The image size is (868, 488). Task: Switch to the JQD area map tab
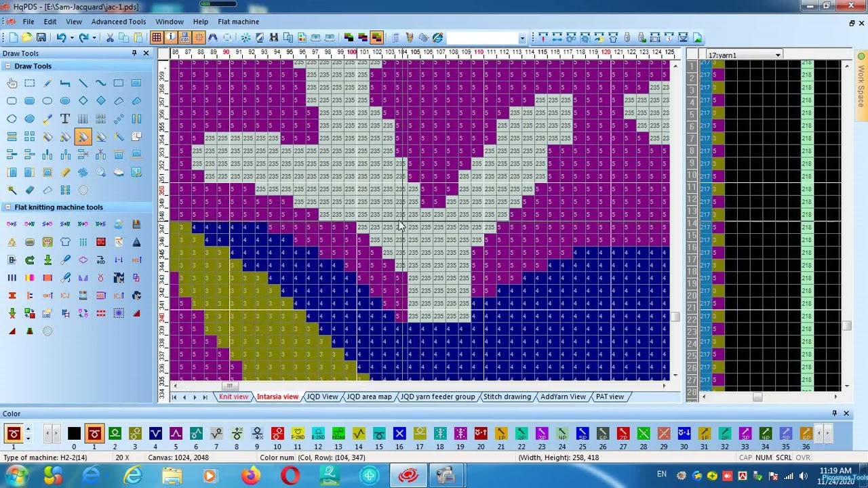tap(369, 396)
